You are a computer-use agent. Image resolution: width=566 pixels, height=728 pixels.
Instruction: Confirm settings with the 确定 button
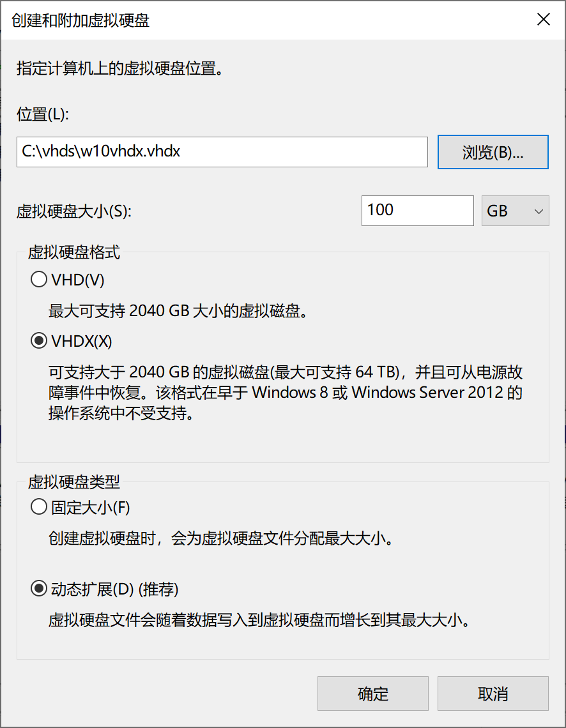[372, 693]
